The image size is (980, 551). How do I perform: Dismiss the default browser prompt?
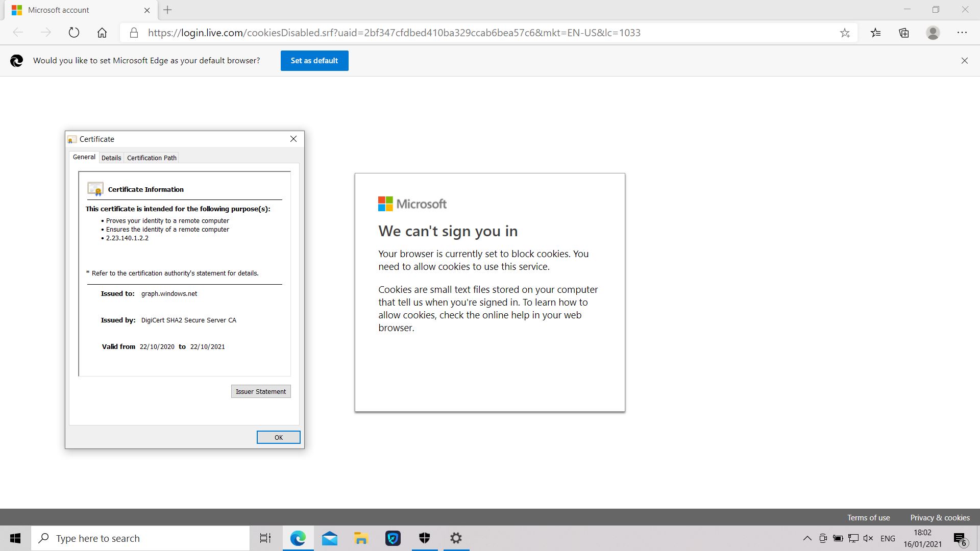tap(964, 61)
